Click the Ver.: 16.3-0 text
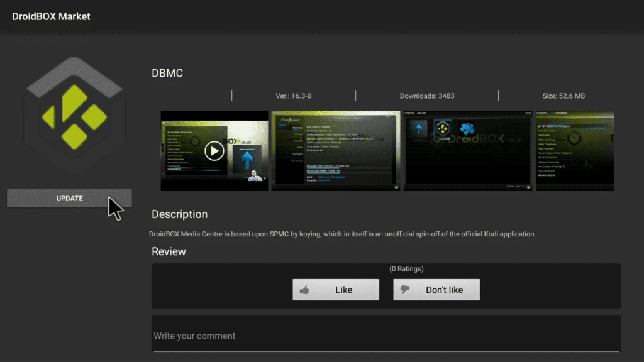This screenshot has width=644, height=362. click(293, 96)
